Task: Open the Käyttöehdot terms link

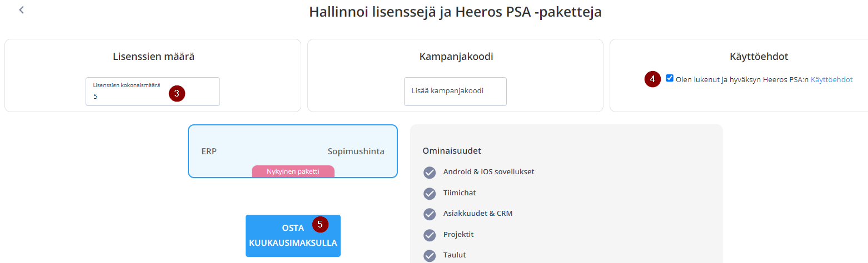Action: [x=831, y=80]
